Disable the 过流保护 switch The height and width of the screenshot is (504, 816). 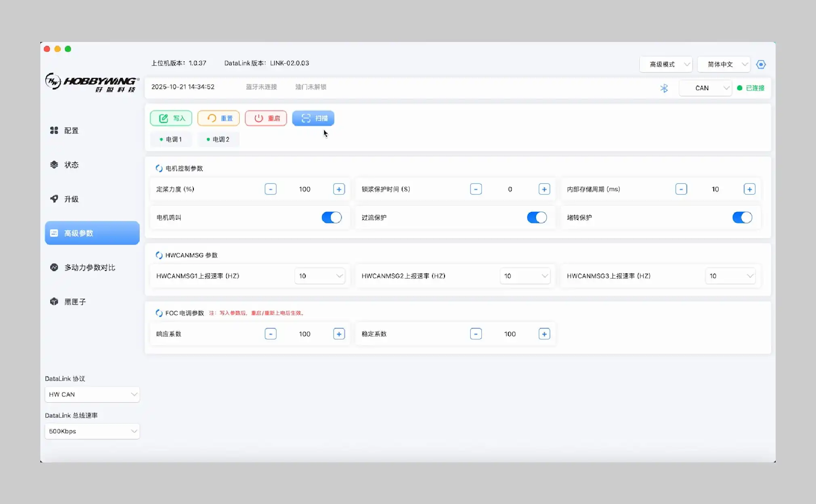click(x=537, y=218)
